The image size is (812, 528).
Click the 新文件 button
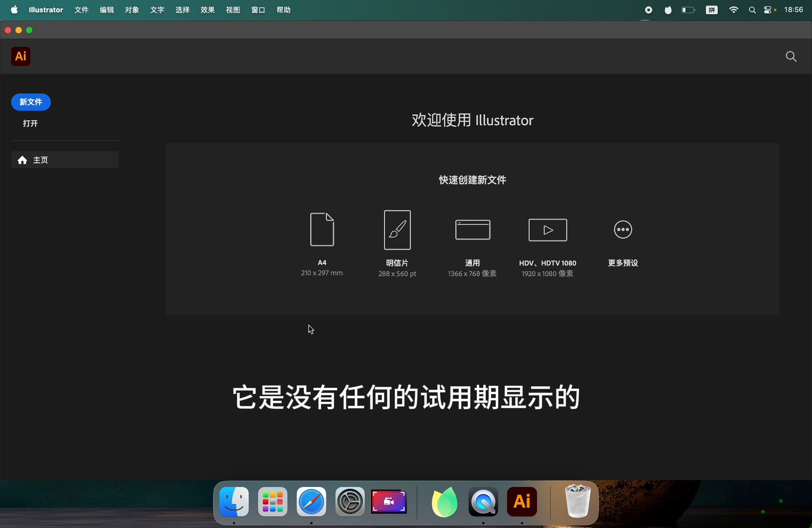pos(31,102)
